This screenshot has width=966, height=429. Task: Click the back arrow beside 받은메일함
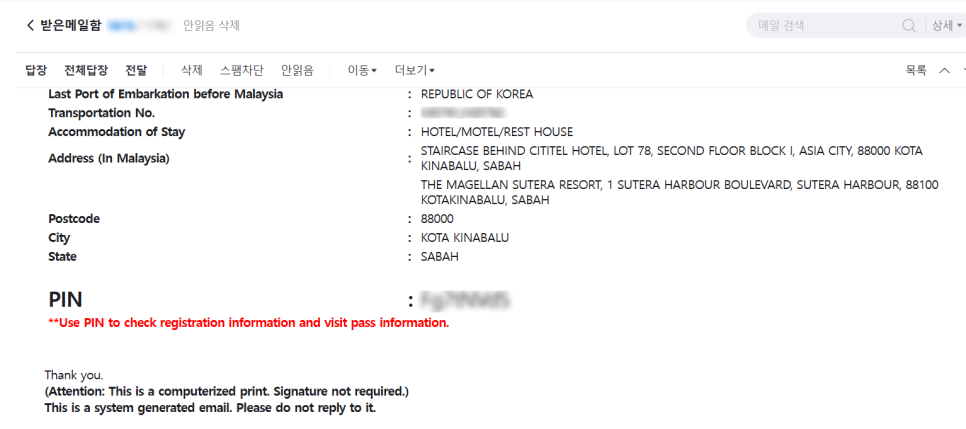pos(30,25)
